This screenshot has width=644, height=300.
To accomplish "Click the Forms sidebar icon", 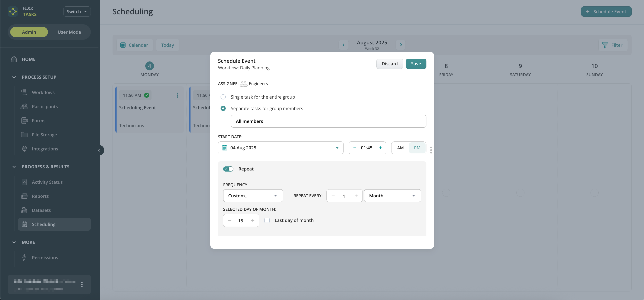I will click(x=24, y=121).
